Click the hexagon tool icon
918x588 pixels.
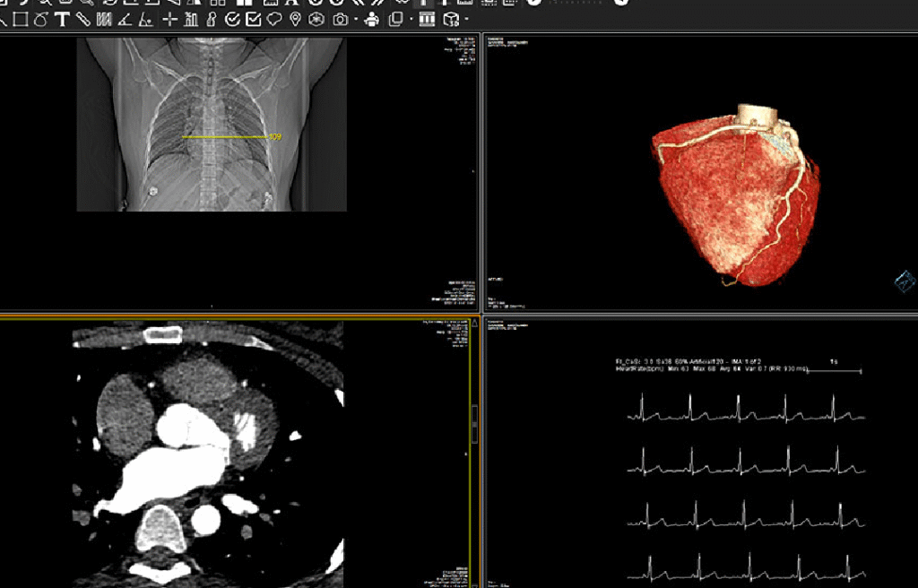[x=316, y=20]
